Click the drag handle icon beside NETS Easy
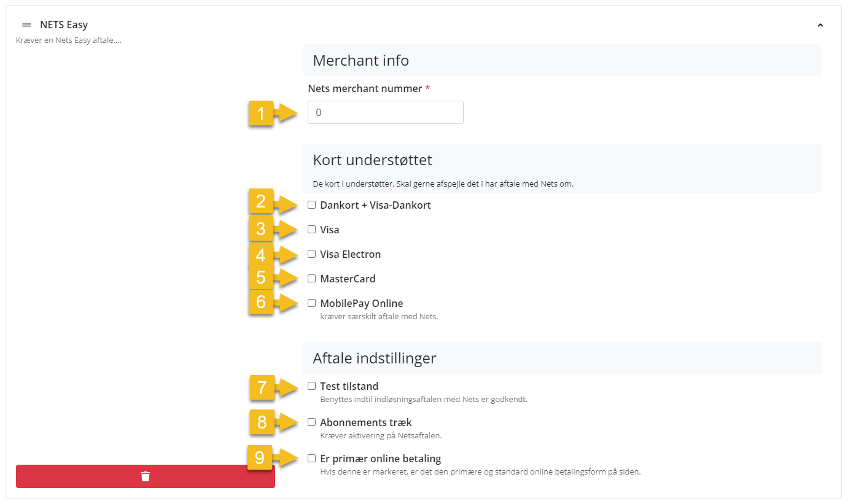The image size is (845, 504). click(26, 25)
